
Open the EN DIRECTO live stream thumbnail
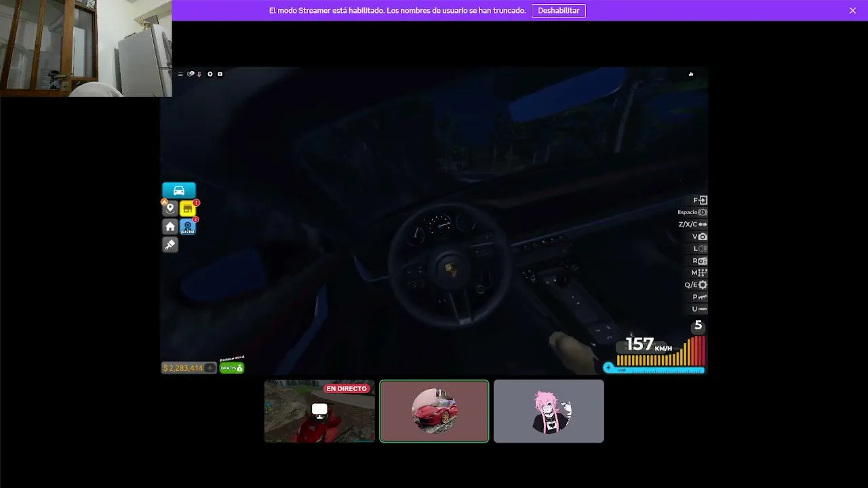click(319, 411)
